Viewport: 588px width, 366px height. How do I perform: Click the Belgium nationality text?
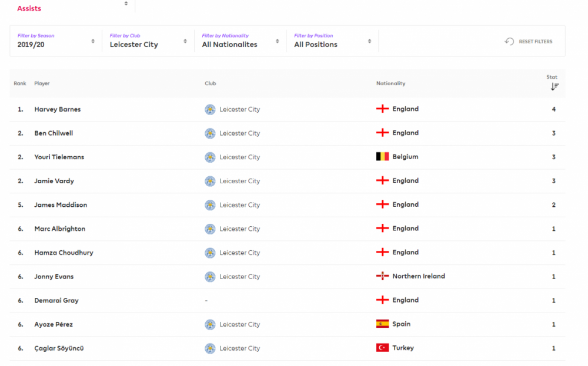pyautogui.click(x=405, y=157)
